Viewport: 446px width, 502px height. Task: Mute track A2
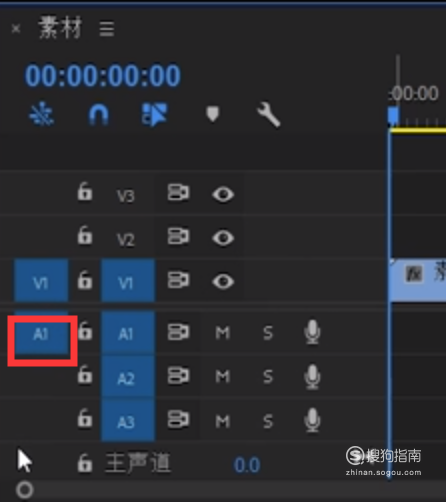223,377
